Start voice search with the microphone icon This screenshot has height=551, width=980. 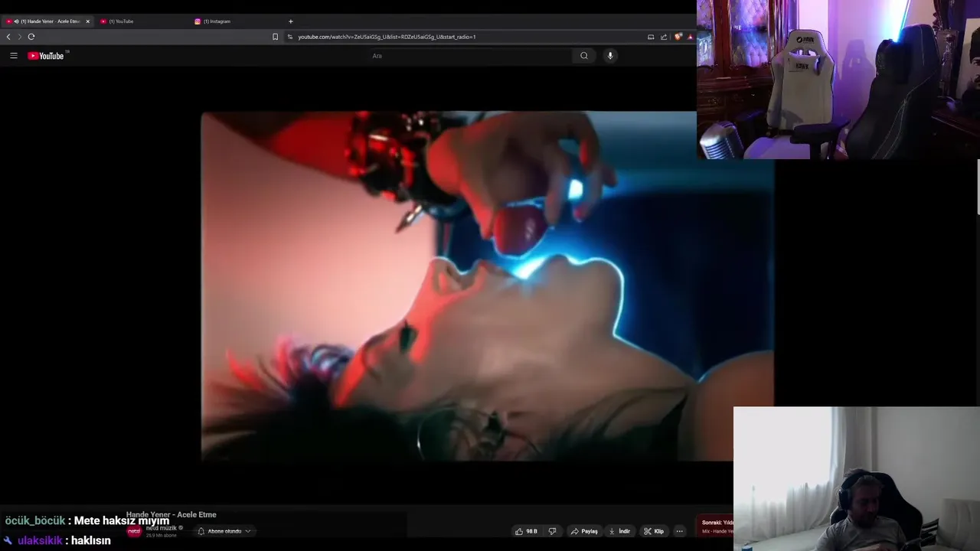[610, 56]
